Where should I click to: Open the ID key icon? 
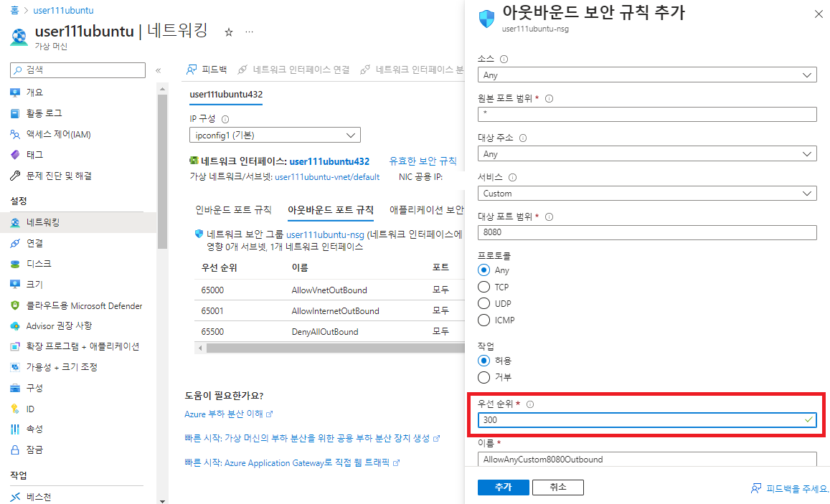15,409
